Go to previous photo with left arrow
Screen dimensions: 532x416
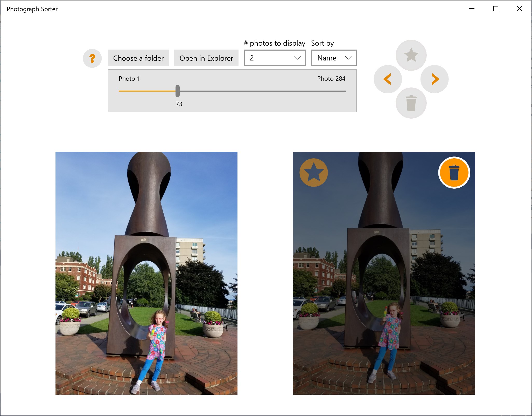(388, 79)
